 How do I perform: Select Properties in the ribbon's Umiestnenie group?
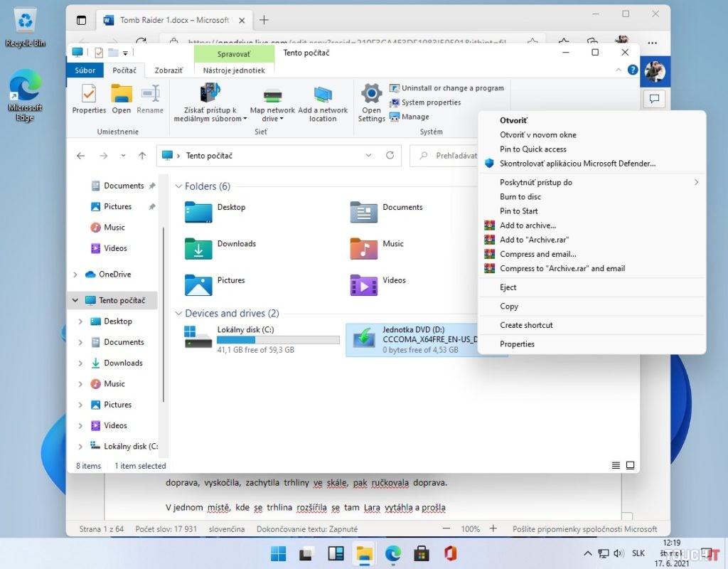[88, 100]
